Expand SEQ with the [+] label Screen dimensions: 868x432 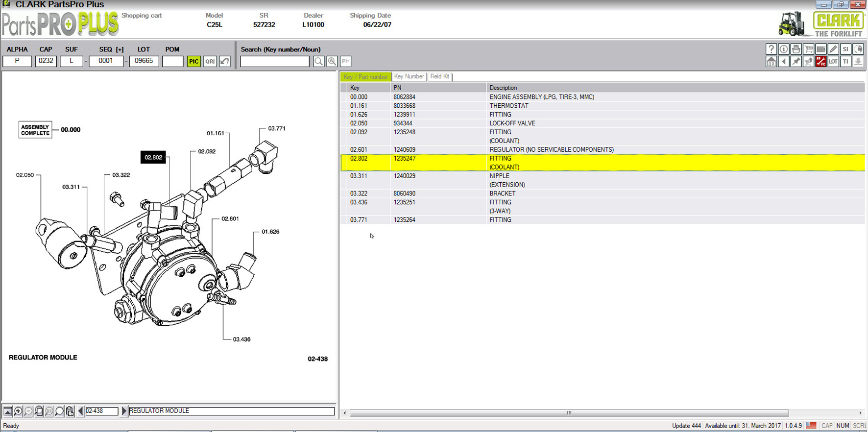120,49
